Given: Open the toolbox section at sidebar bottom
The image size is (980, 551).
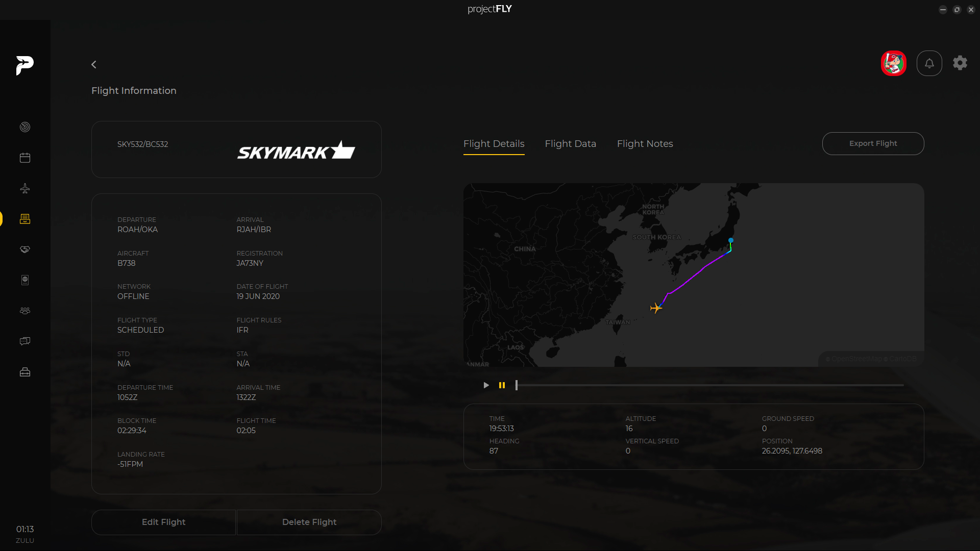Looking at the screenshot, I should coord(25,372).
